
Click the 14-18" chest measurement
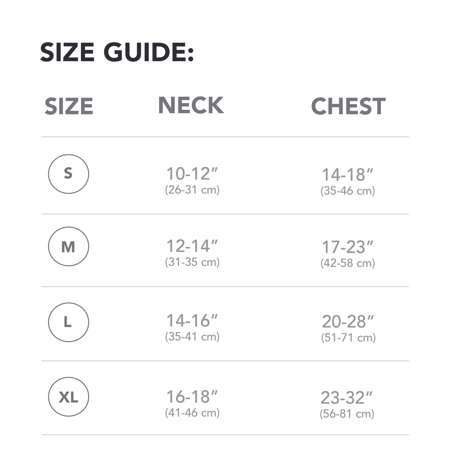click(x=348, y=175)
